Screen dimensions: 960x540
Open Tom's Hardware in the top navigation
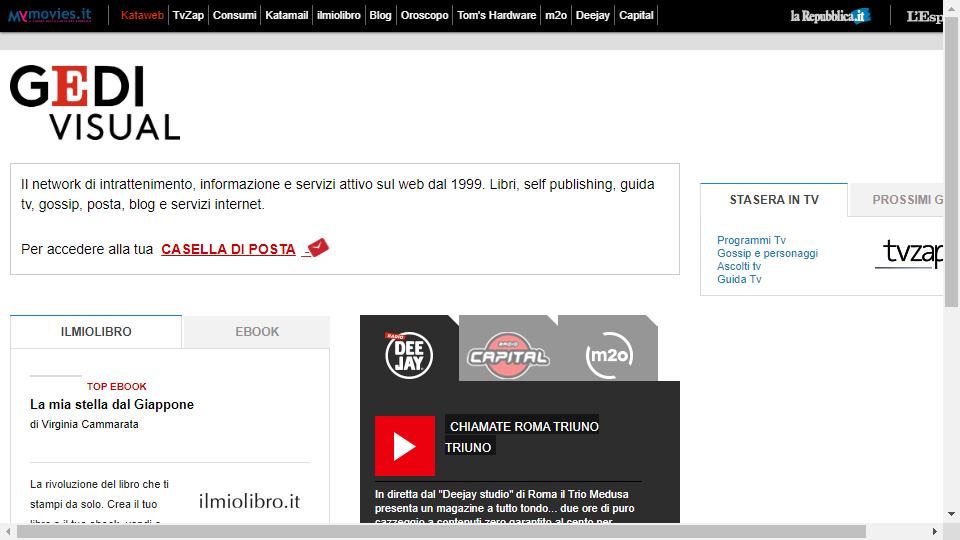click(497, 15)
